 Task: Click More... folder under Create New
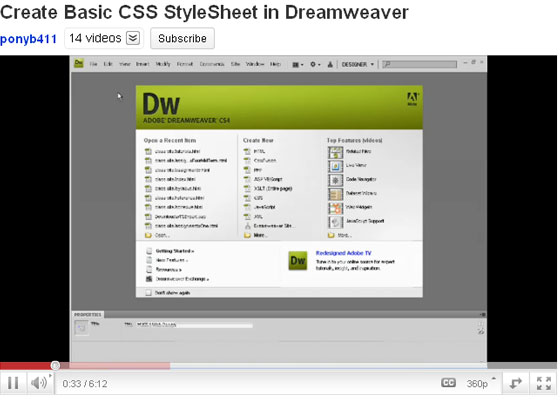click(x=248, y=235)
